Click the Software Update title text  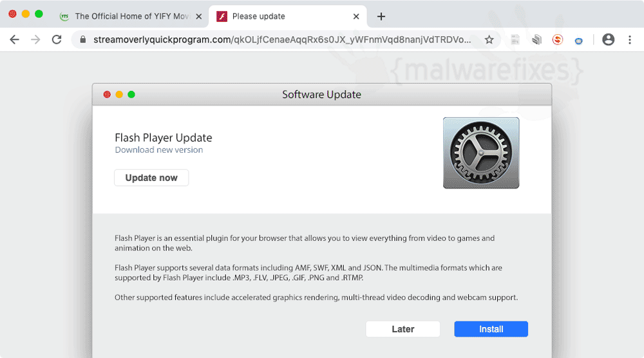(x=321, y=95)
